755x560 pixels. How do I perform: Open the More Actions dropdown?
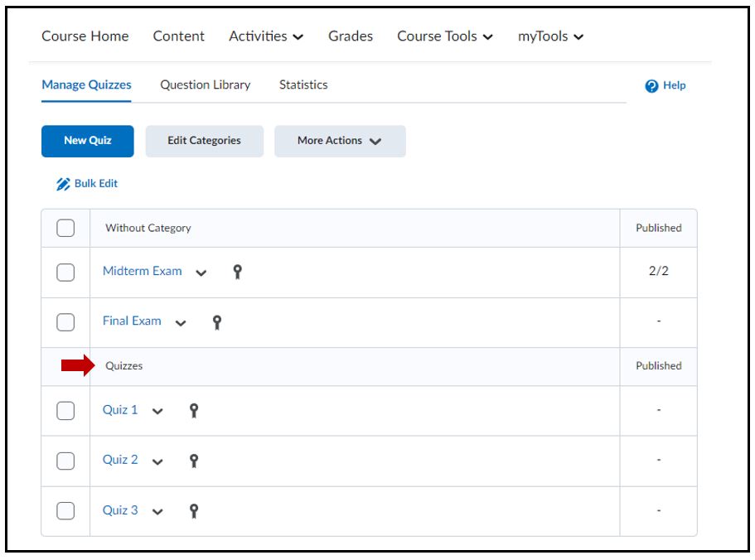point(340,141)
